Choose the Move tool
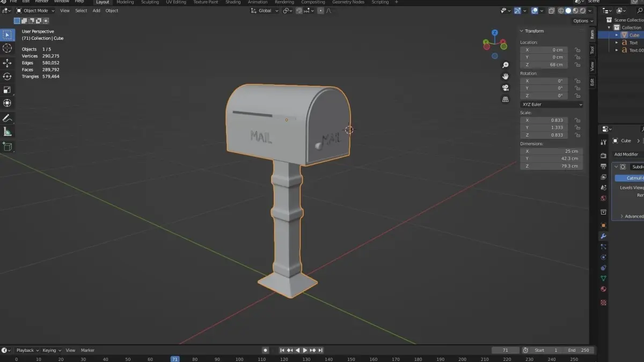 pos(7,63)
